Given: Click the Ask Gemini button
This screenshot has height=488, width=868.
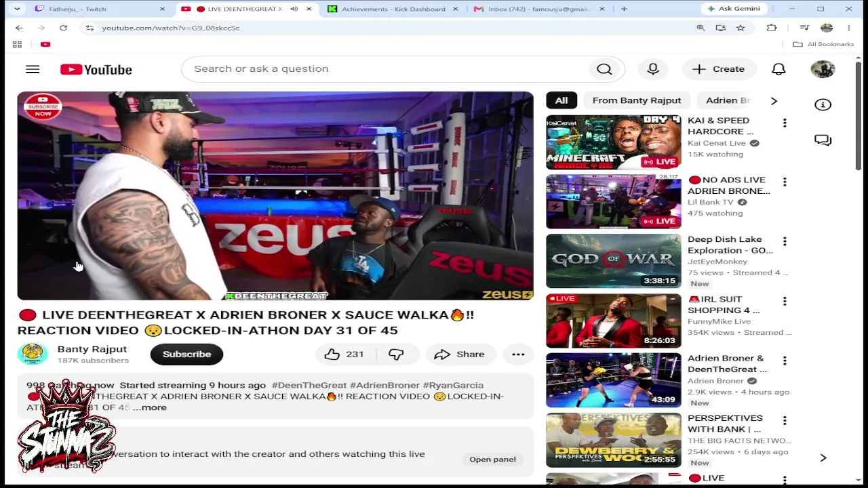Looking at the screenshot, I should point(734,9).
